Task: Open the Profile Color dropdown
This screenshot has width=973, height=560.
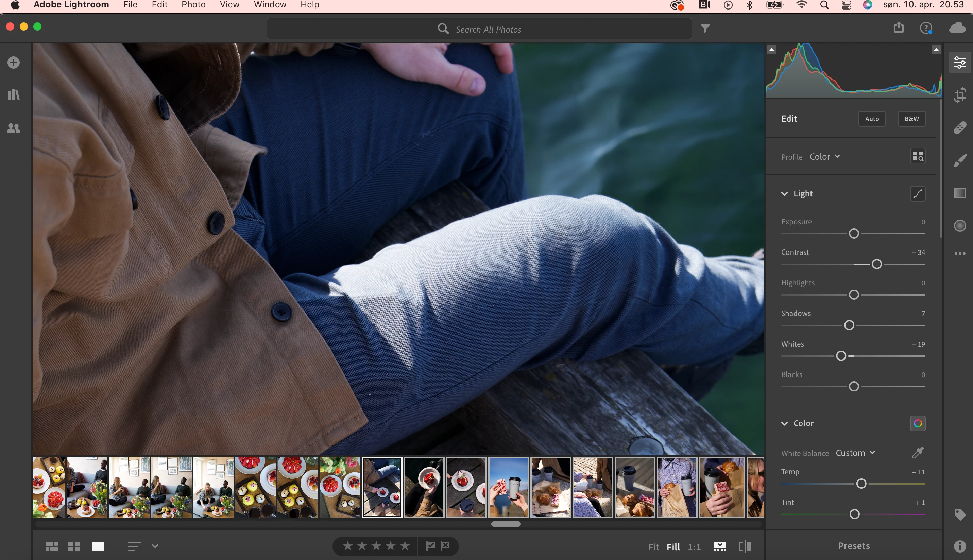Action: coord(824,157)
